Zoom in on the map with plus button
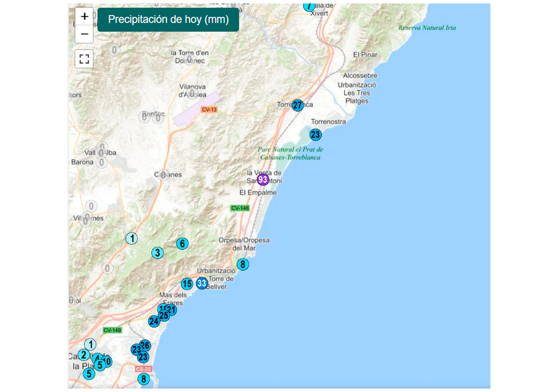This screenshot has height=392, width=558. 84,16
